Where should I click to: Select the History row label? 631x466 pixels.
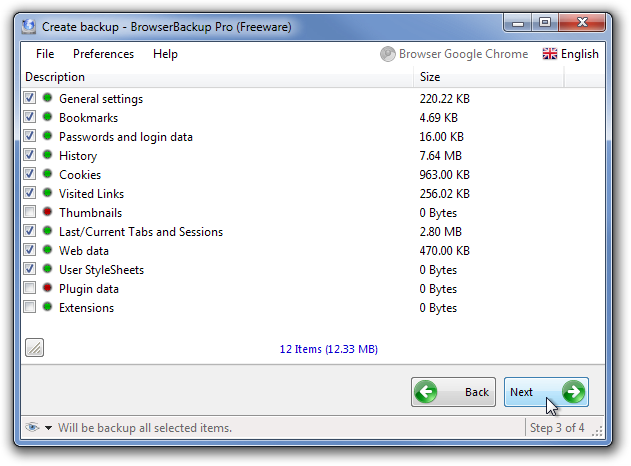pos(78,156)
